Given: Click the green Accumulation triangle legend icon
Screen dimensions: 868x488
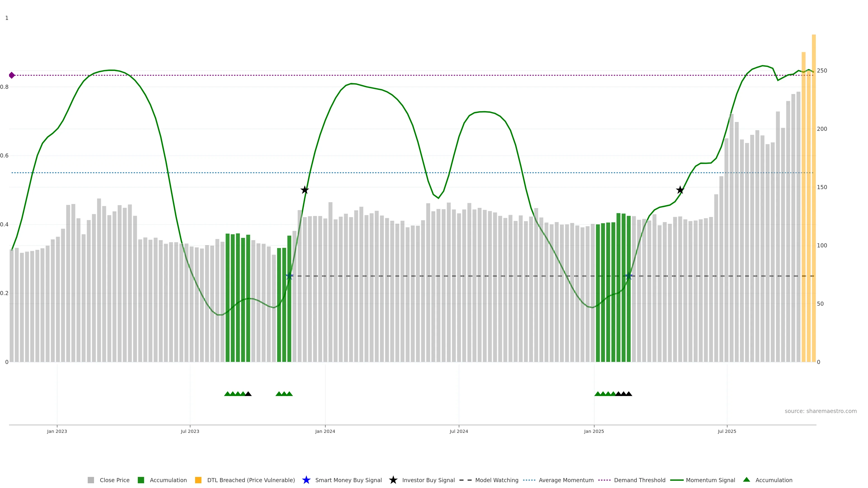Looking at the screenshot, I should pyautogui.click(x=747, y=480).
